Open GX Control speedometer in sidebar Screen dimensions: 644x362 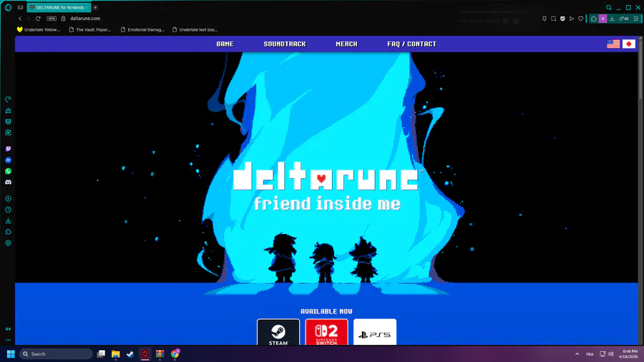[x=8, y=99]
